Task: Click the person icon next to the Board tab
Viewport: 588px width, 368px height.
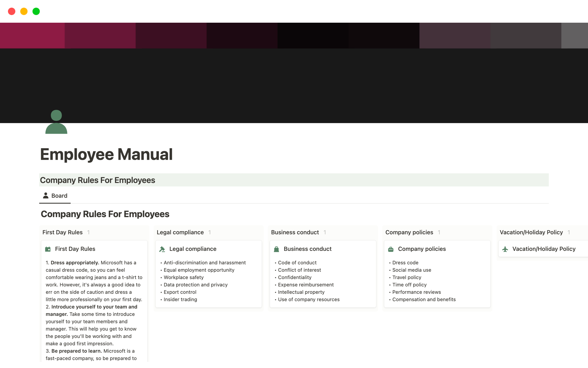Action: (45, 195)
